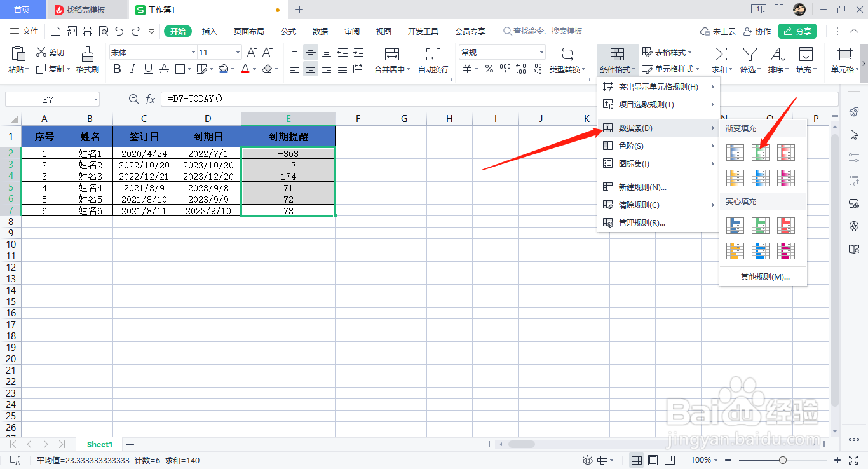Click the zoom slider handle
The height and width of the screenshot is (469, 868).
(x=783, y=459)
